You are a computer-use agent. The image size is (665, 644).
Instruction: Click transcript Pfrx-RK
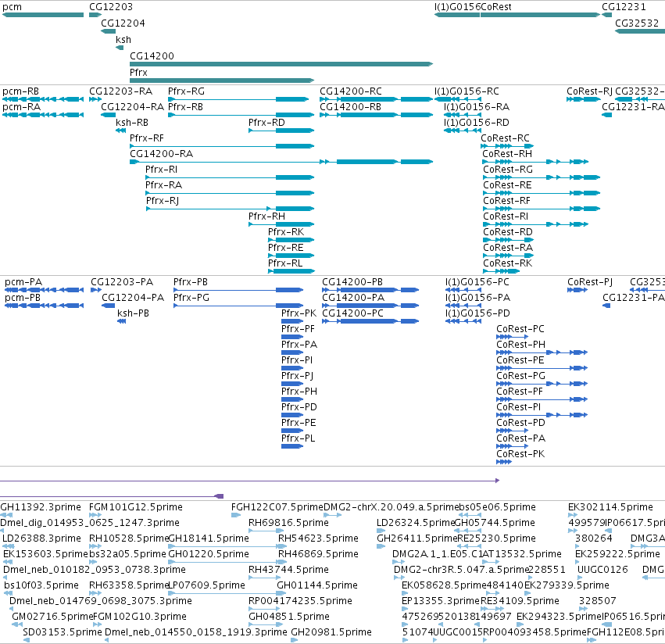pos(291,240)
